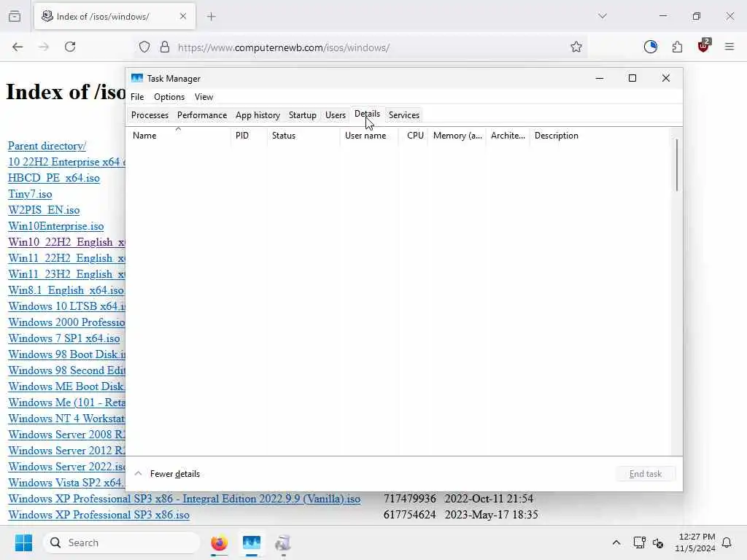Click the Task Manager icon in the taskbar
The height and width of the screenshot is (560, 747).
pos(252,542)
